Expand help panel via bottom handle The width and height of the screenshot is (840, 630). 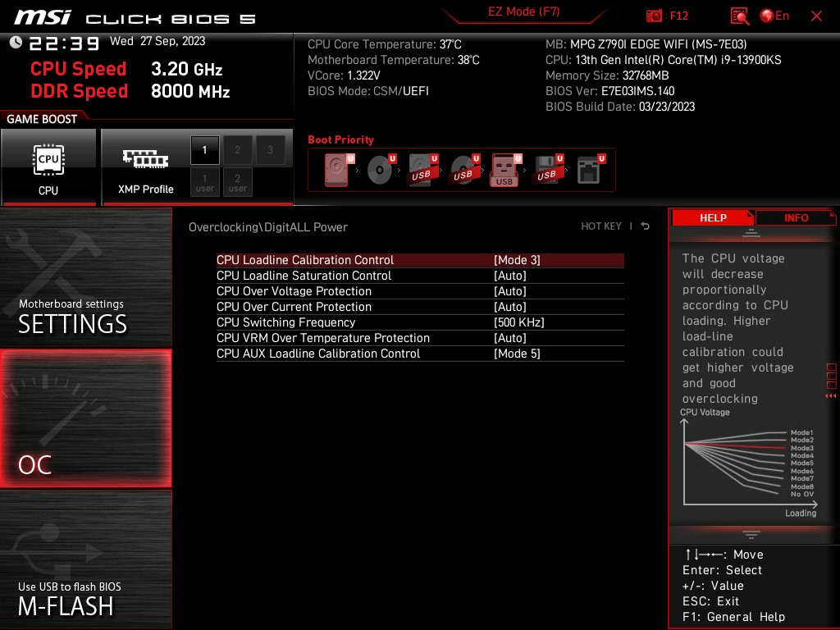[751, 534]
